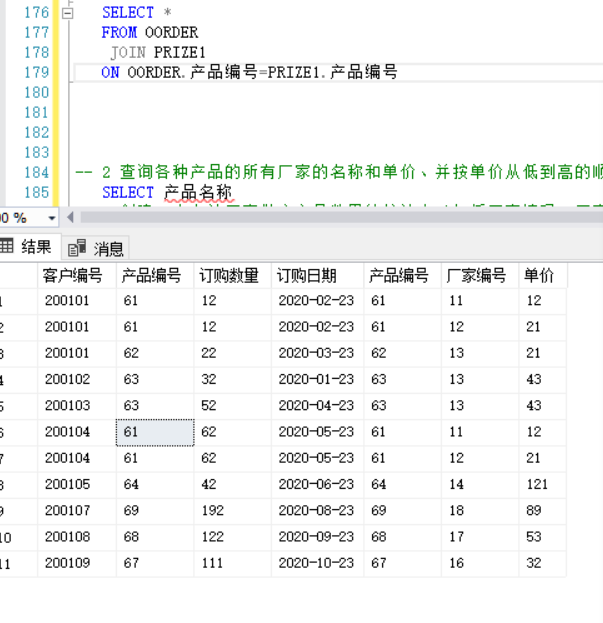Viewport: 603px width, 623px height.
Task: Switch to the 消息 messages tab
Action: pyautogui.click(x=96, y=249)
